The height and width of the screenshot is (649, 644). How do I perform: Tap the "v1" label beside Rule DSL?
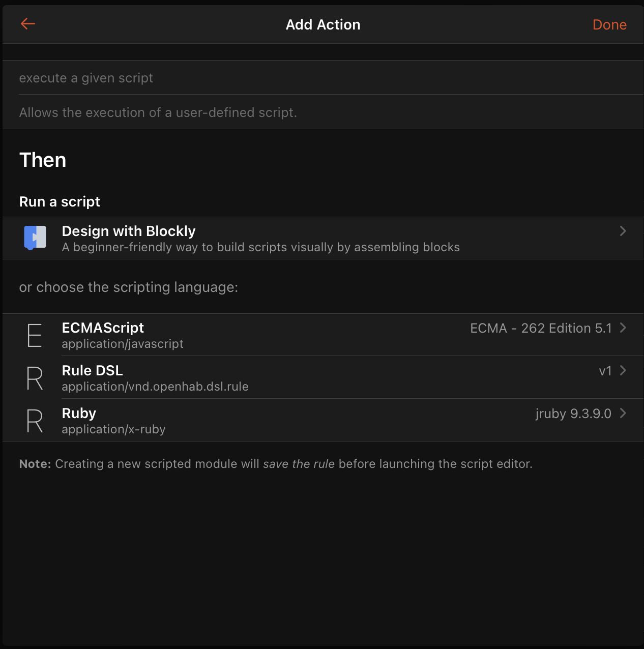[606, 371]
